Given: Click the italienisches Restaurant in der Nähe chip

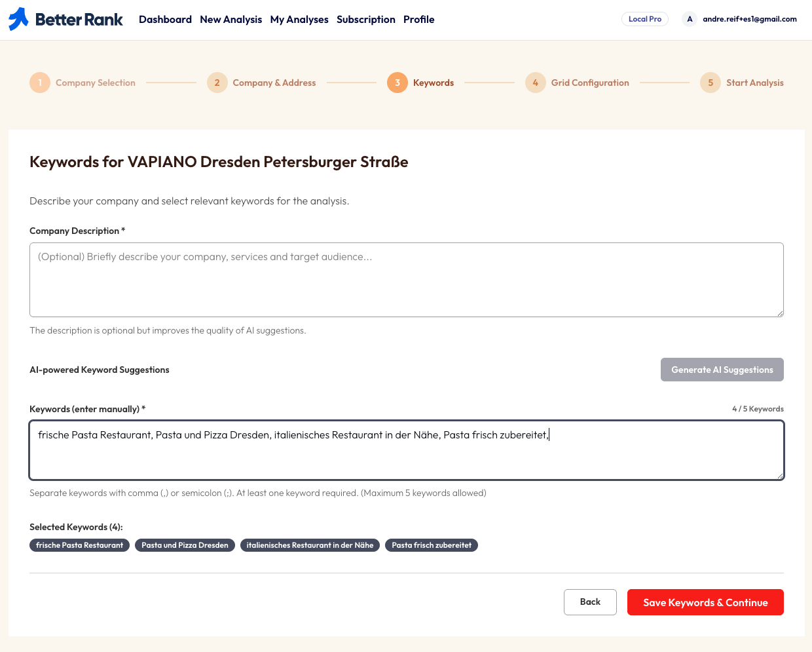Looking at the screenshot, I should tap(310, 545).
